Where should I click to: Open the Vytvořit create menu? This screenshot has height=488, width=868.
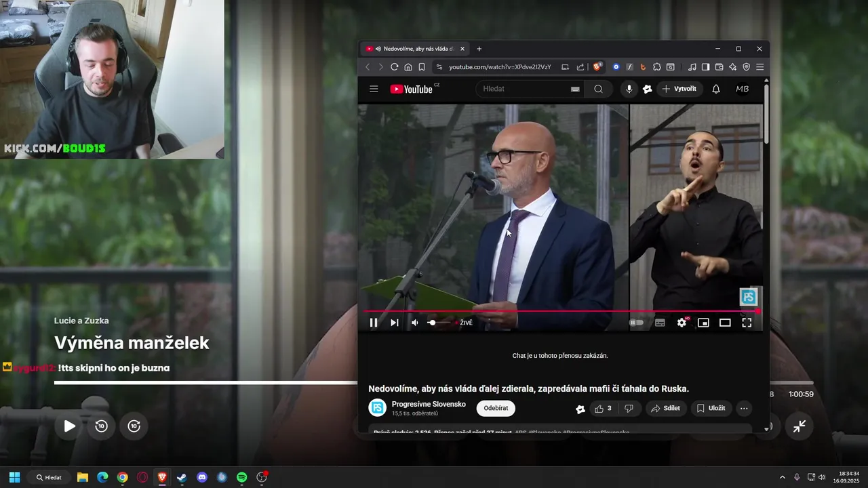coord(679,89)
